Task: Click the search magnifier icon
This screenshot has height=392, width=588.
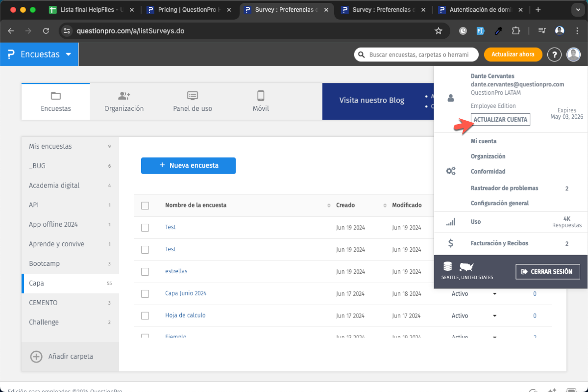Action: coord(362,55)
